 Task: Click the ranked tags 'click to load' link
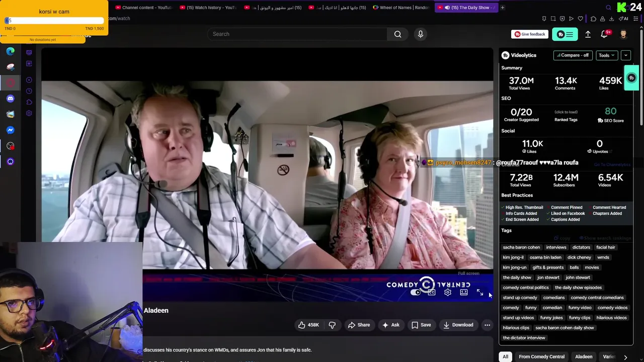pos(566,112)
